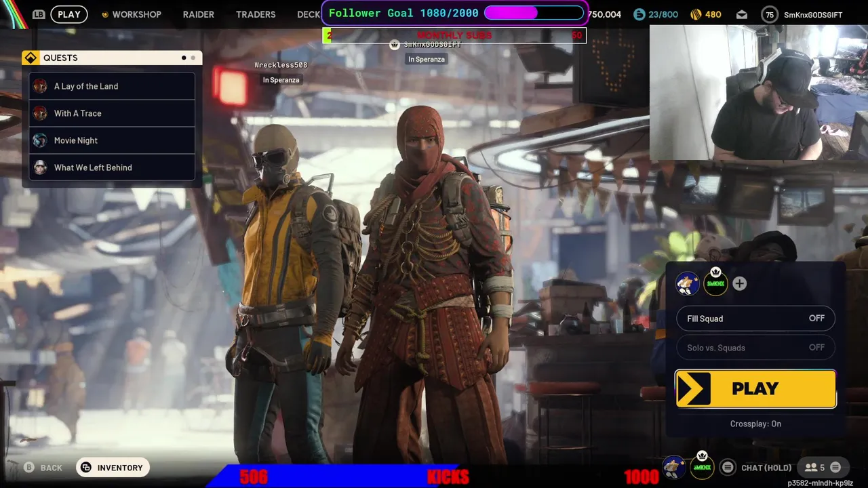This screenshot has width=868, height=488.
Task: Click the 480 tokens balance
Action: click(713, 14)
